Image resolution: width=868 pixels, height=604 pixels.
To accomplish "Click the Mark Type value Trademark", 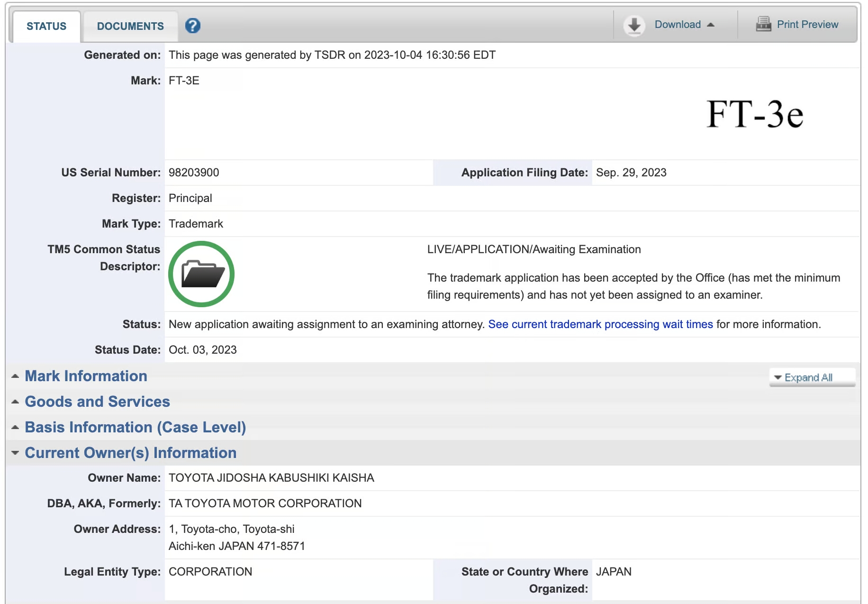I will pyautogui.click(x=196, y=224).
